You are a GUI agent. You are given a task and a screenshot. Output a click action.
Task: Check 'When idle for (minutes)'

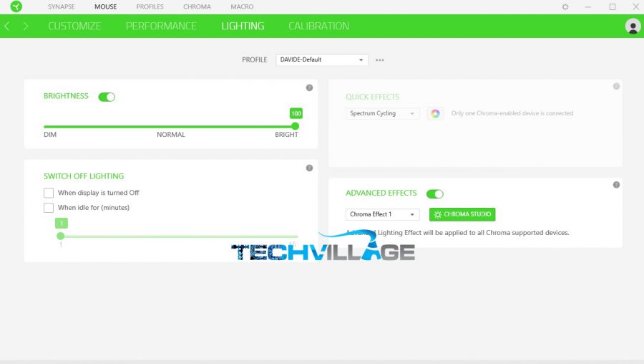(x=49, y=208)
